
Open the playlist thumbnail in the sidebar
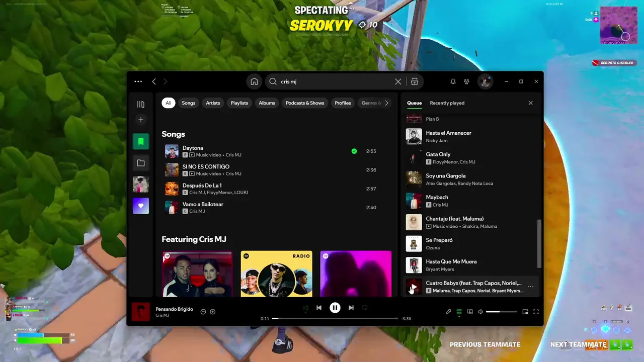[141, 185]
